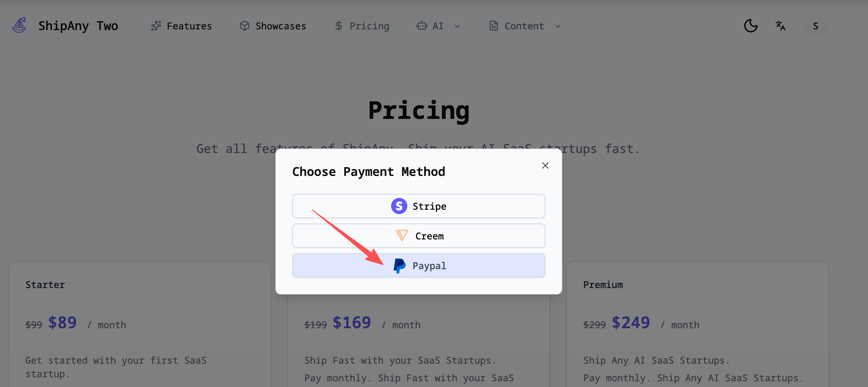Go to the Showcases page
Viewport: 868px width, 387px height.
click(273, 26)
